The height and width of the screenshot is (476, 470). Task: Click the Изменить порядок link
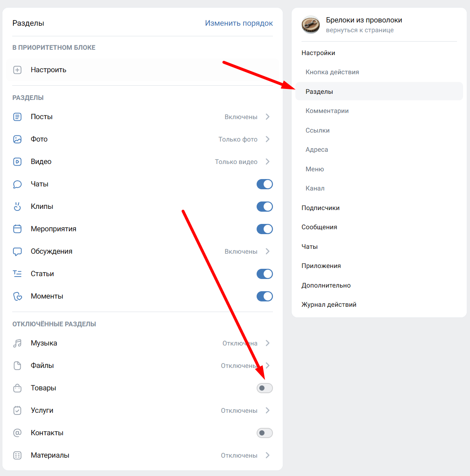tap(239, 23)
